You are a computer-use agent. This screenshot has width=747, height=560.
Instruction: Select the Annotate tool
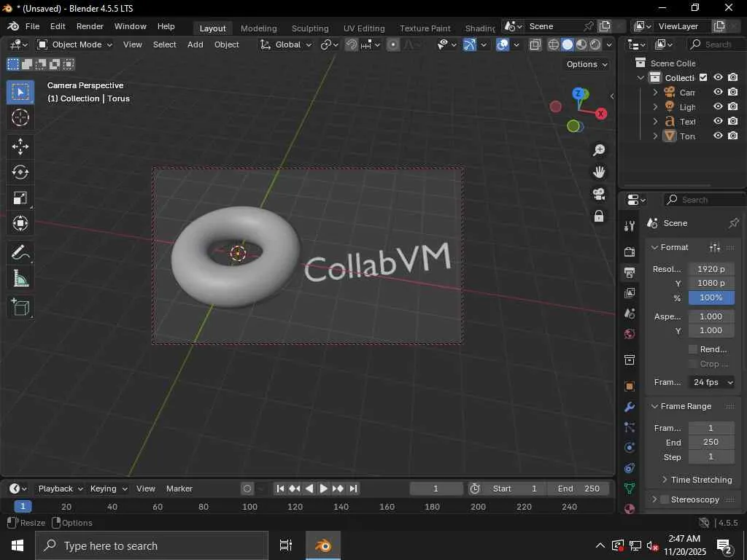[20, 252]
